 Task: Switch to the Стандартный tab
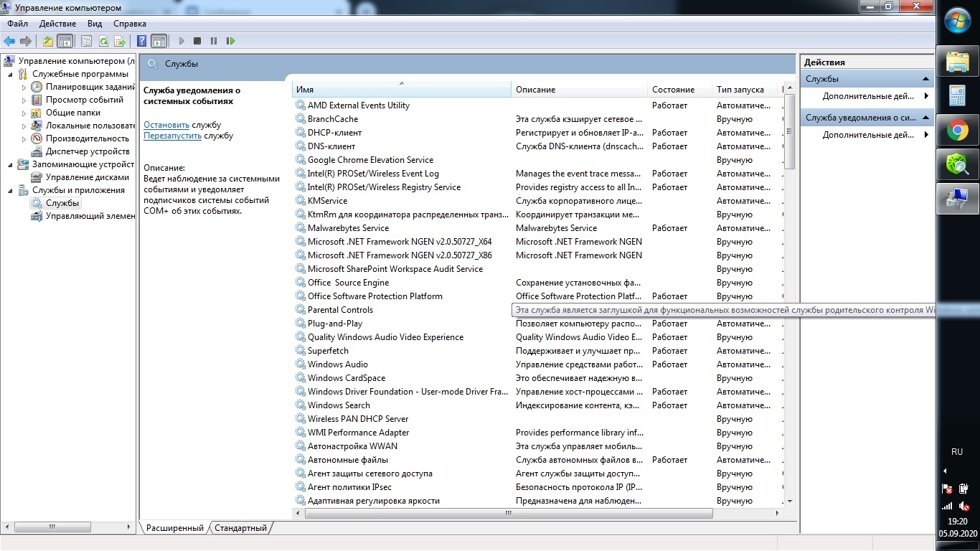(241, 528)
